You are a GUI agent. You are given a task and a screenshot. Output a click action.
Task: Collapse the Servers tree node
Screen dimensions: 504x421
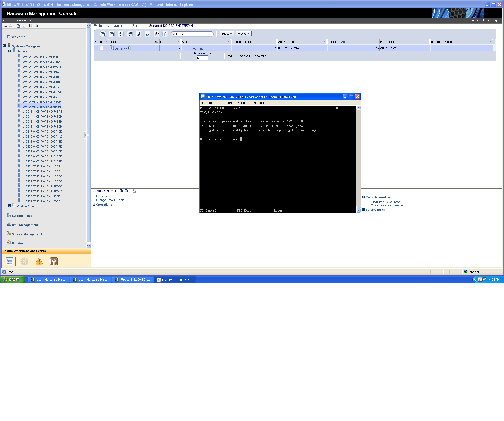pos(10,51)
